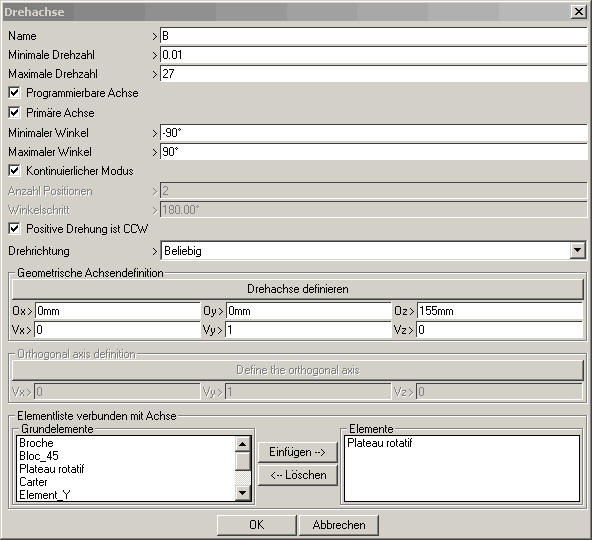Click the Oz origin input field
The image size is (592, 540).
click(500, 311)
